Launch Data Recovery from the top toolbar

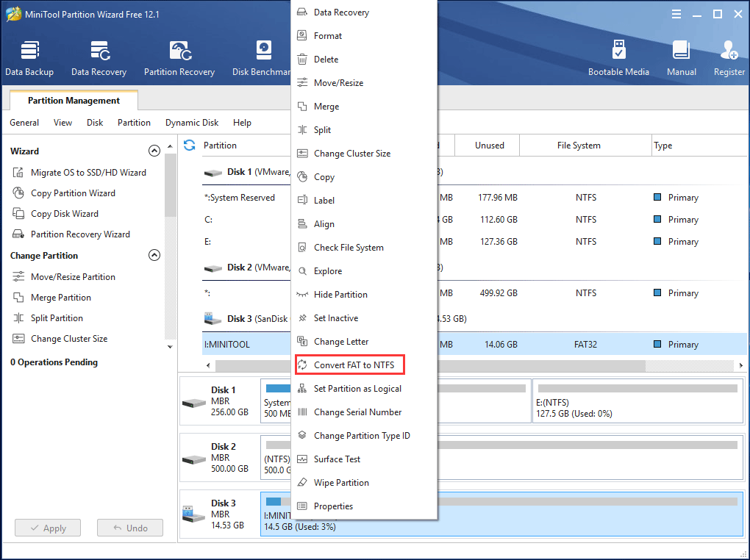99,58
